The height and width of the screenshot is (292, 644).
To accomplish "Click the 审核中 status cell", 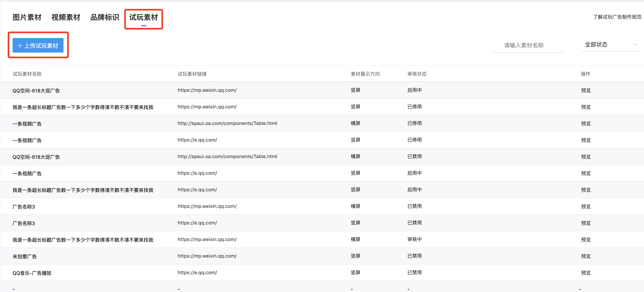I will pos(414,239).
